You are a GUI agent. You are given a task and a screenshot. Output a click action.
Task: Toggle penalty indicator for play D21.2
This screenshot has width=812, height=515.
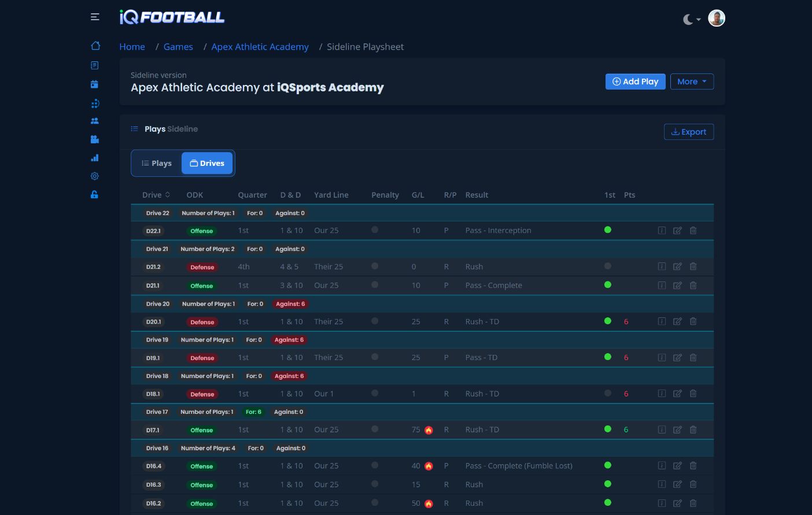click(375, 266)
